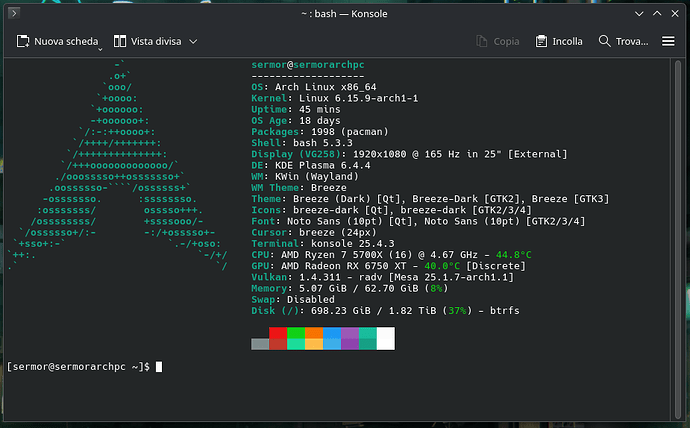
Task: Click the Nuova scheda new tab icon
Action: tap(23, 41)
